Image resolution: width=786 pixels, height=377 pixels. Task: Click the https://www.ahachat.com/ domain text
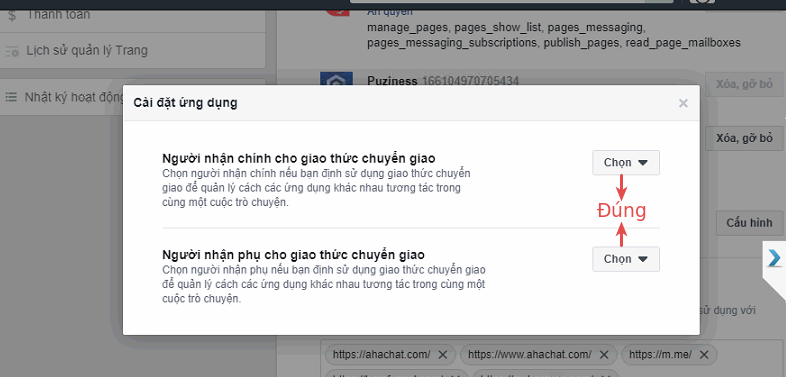[530, 354]
